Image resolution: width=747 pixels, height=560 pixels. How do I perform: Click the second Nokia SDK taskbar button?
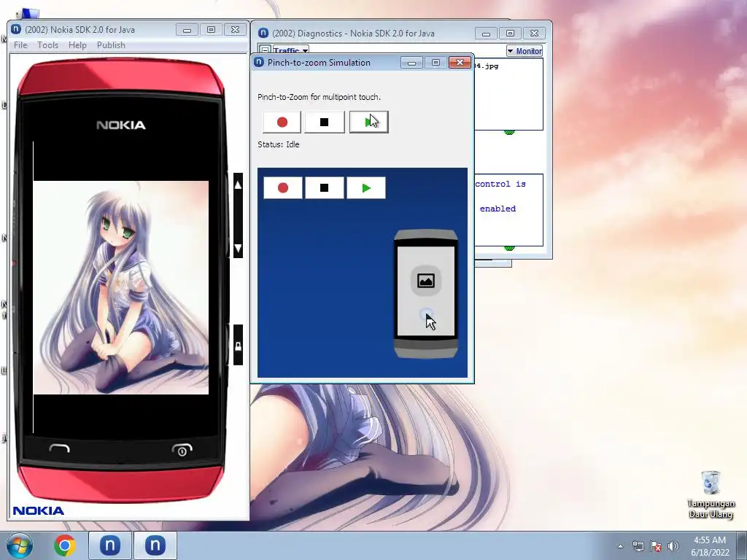(x=155, y=545)
